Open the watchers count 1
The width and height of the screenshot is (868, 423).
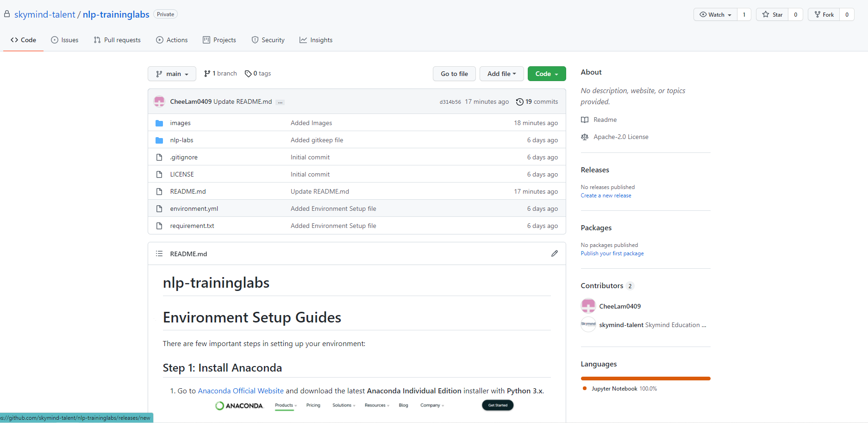744,14
